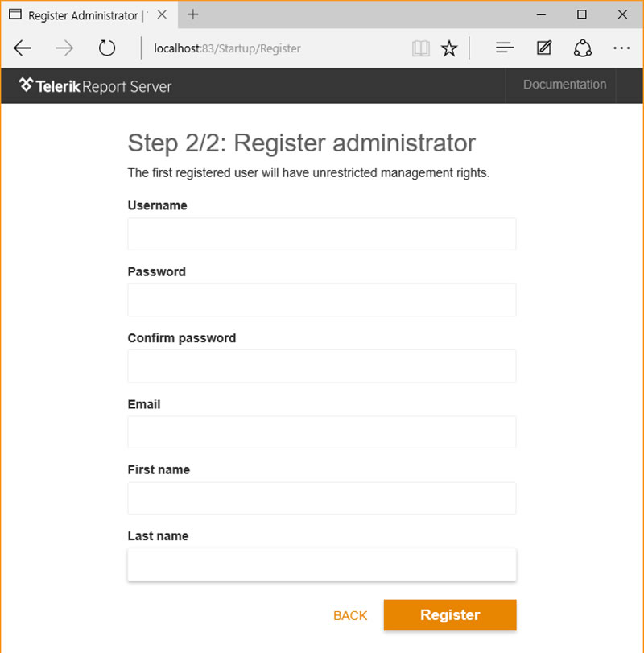
Task: Go BACK to the previous step
Action: click(x=350, y=615)
